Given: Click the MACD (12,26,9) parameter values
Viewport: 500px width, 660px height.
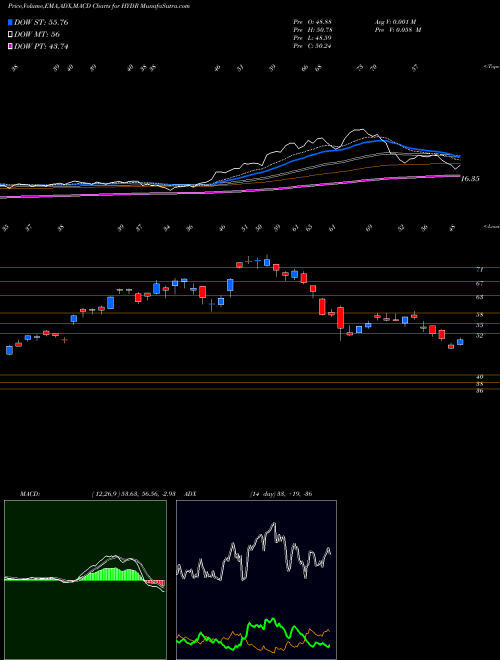Looking at the screenshot, I should click(133, 494).
